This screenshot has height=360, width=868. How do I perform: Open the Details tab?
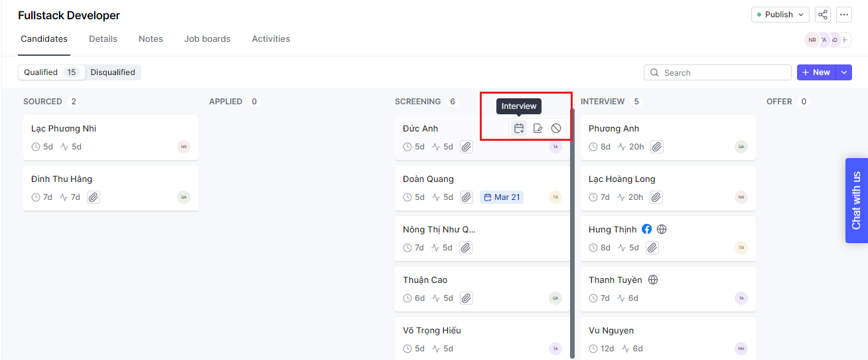[x=103, y=39]
